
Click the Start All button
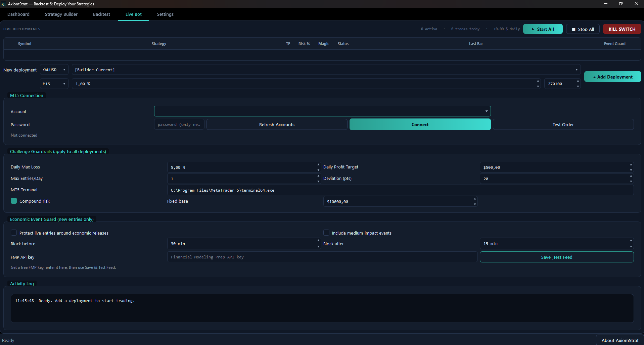[x=543, y=29]
